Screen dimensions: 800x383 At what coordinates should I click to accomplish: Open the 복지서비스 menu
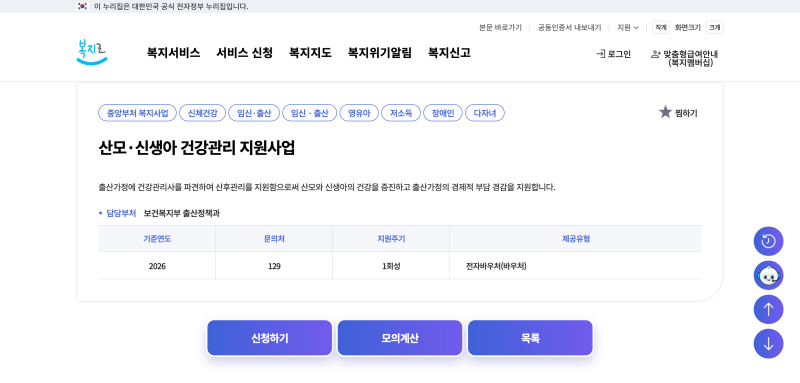coord(173,53)
